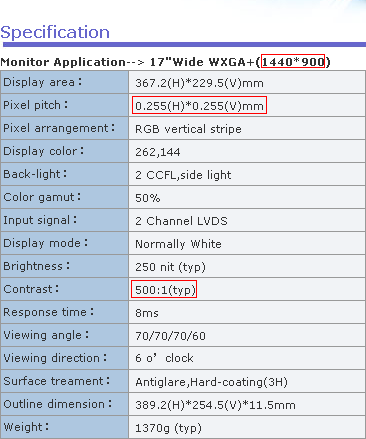Select the highlighted 500:1(typ) contrast value
This screenshot has width=366, height=439.
point(165,290)
